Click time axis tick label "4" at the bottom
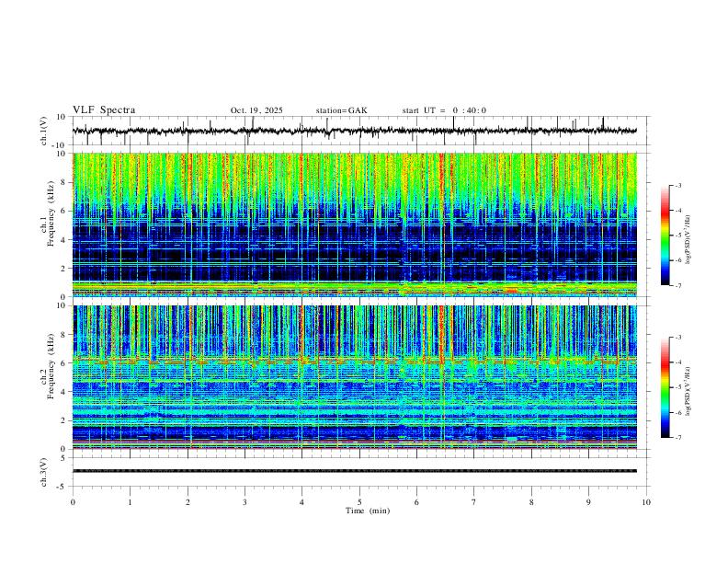 click(x=301, y=502)
